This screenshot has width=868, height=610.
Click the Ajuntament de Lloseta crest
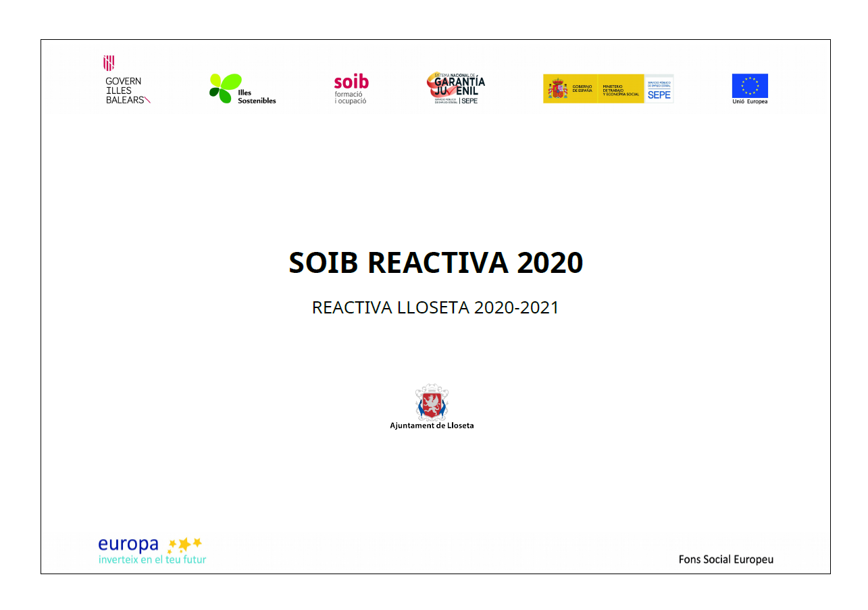pyautogui.click(x=432, y=402)
